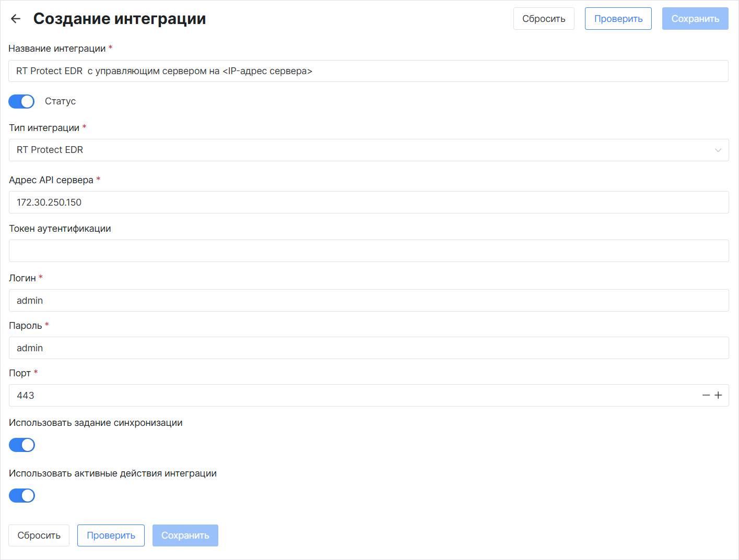Toggle Использовать задание синхронизации switch

click(x=22, y=445)
